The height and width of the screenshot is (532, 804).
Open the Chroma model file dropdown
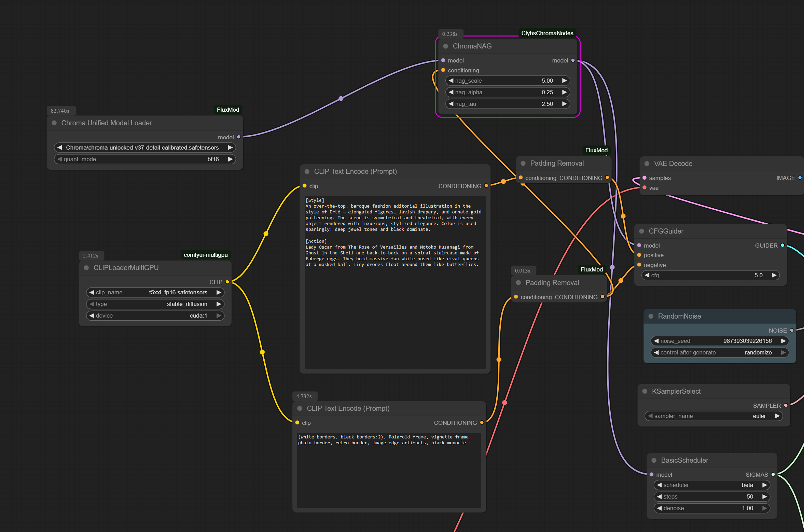pos(145,148)
